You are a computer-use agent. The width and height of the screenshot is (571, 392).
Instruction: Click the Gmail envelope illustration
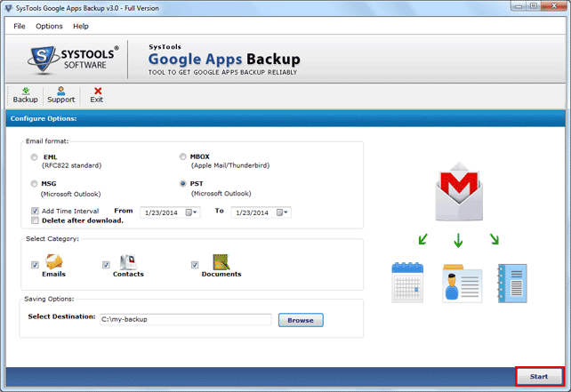[459, 191]
